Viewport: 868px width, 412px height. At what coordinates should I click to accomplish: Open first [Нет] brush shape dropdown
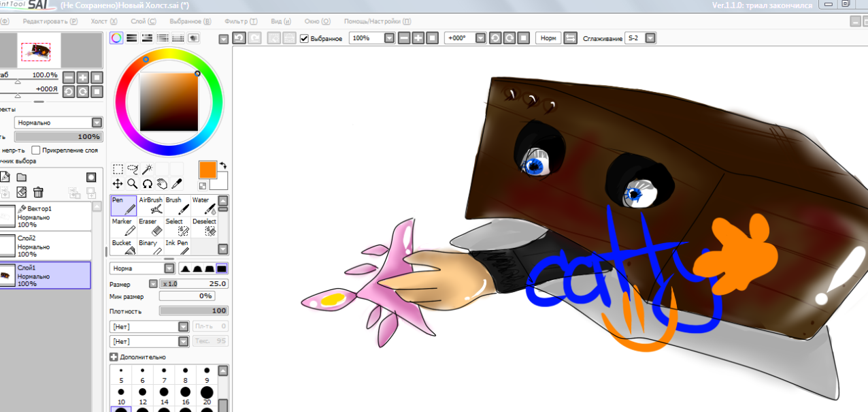[183, 326]
